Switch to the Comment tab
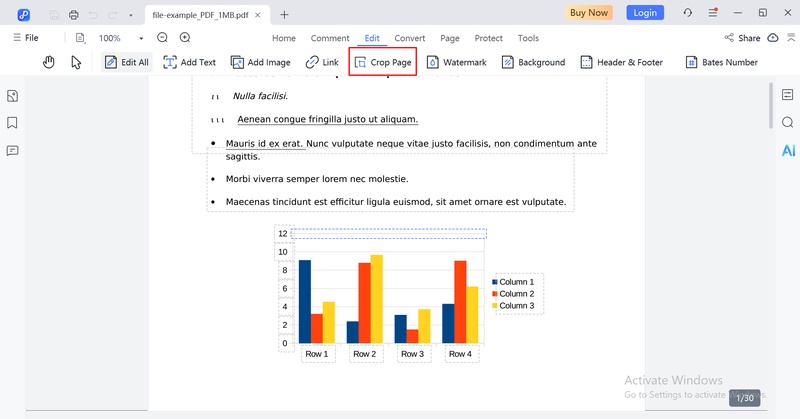 coord(330,38)
